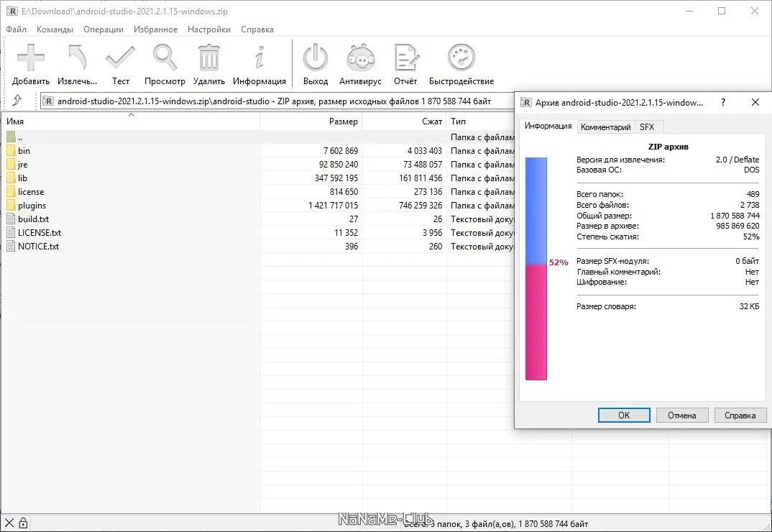Confirm with the OK button

point(624,416)
